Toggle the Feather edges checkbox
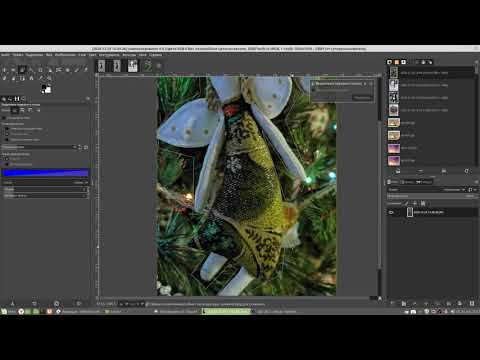 tap(4, 118)
